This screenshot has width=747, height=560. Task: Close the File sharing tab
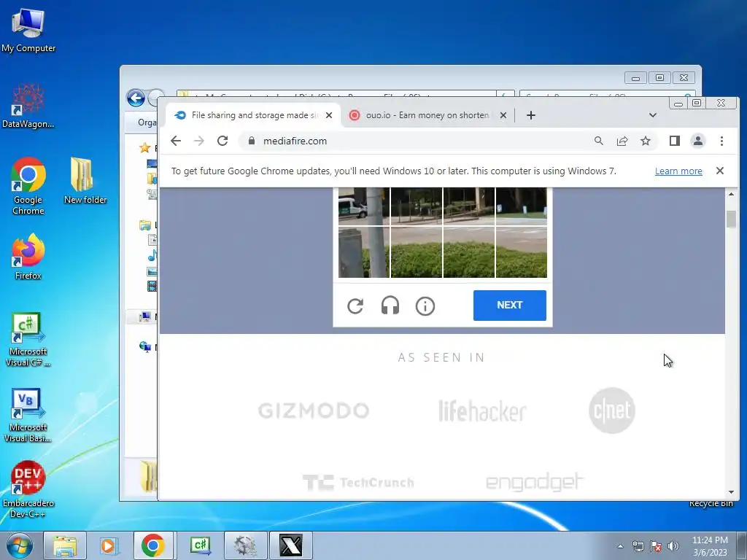(329, 115)
